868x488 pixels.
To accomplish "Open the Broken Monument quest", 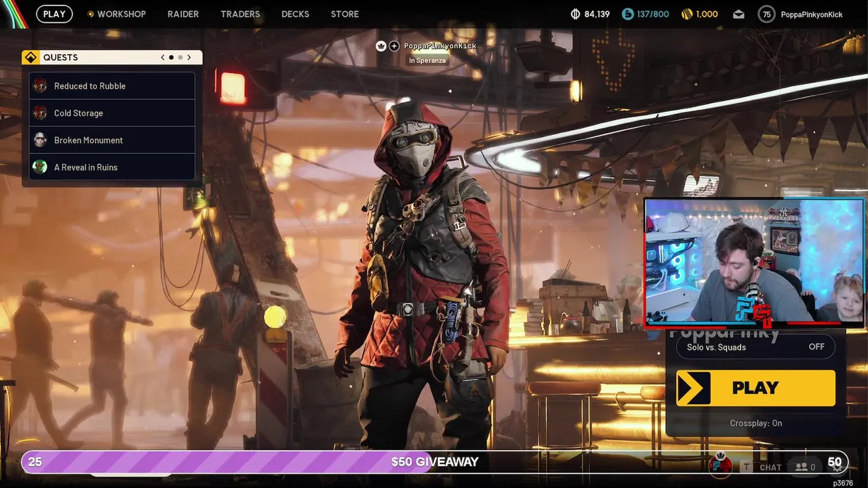I will [x=112, y=140].
